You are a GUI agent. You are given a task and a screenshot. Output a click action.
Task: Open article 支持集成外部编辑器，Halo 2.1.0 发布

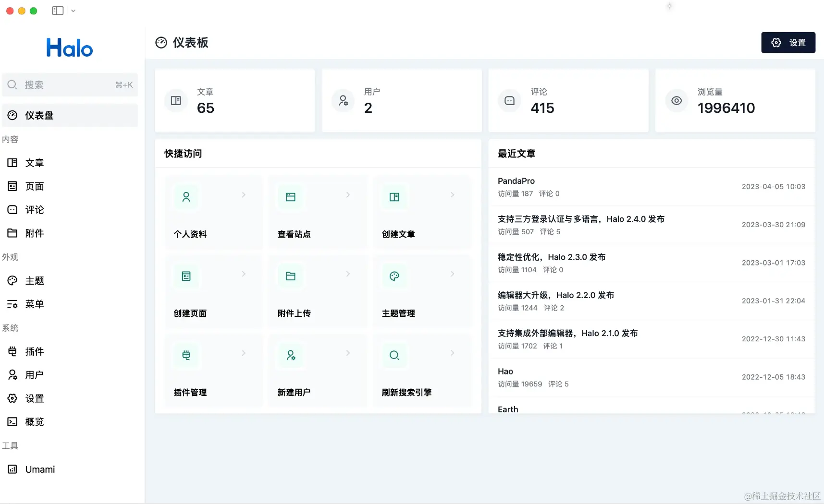(x=567, y=333)
